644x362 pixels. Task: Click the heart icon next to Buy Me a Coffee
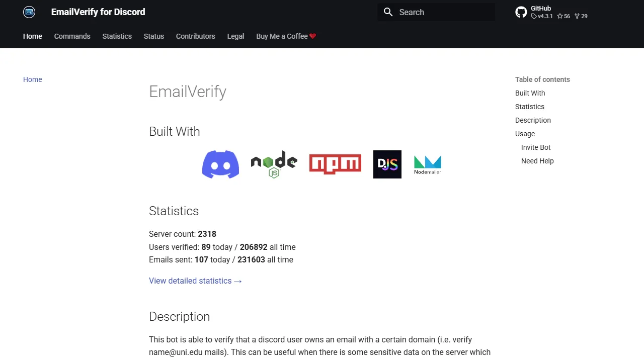312,36
